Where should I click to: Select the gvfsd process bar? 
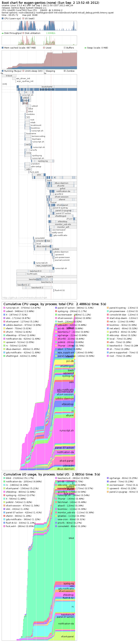pyautogui.click(x=62, y=188)
